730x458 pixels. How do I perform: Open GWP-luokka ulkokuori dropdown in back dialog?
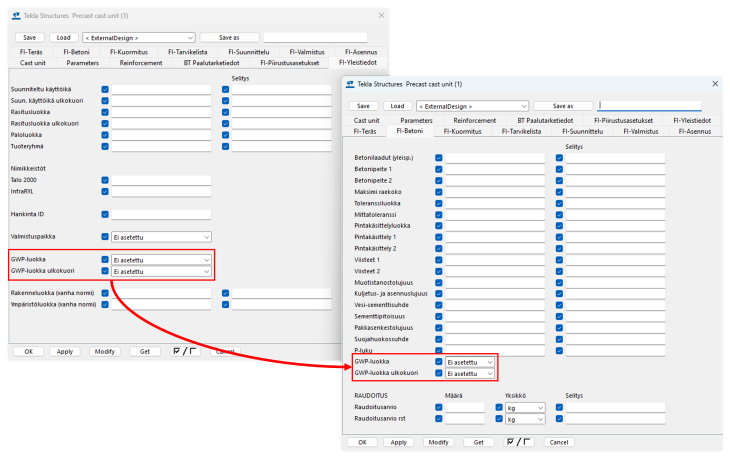point(161,271)
